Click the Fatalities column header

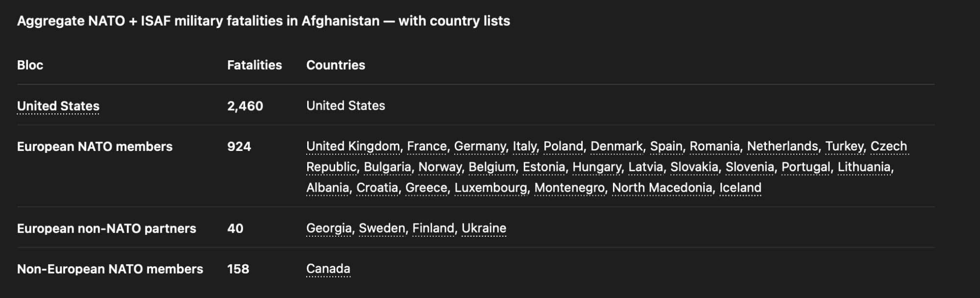coord(254,65)
